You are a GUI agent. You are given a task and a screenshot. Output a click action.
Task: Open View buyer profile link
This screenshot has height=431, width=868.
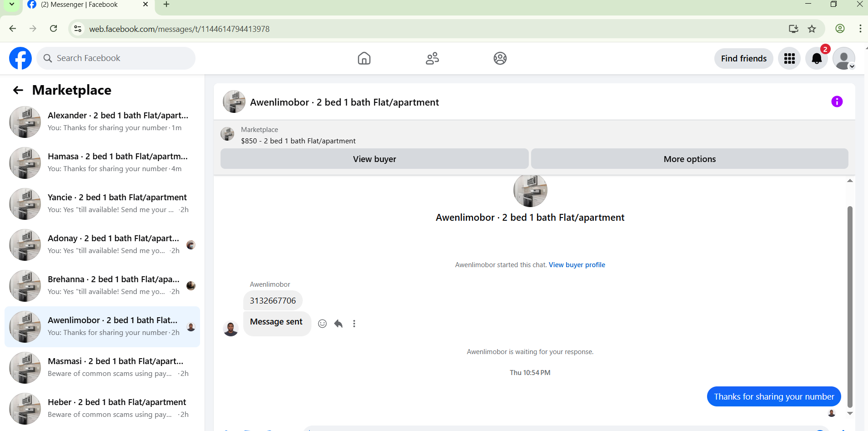577,265
